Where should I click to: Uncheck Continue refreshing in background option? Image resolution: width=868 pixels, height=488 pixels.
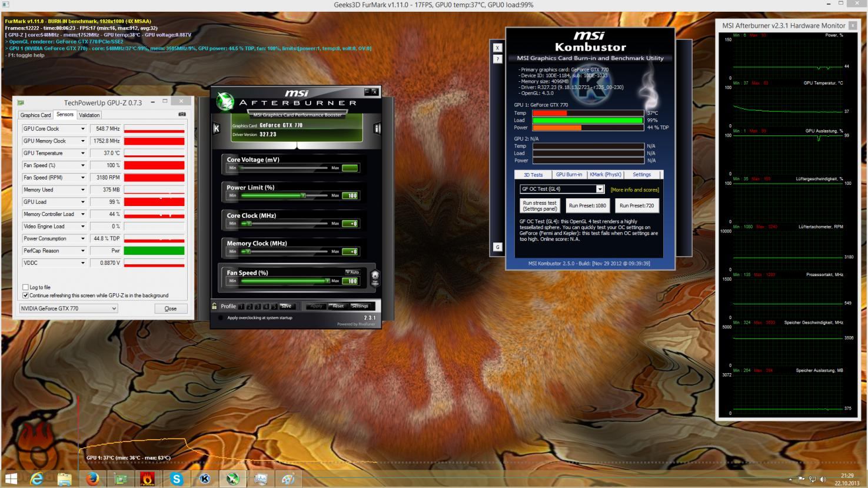click(25, 296)
